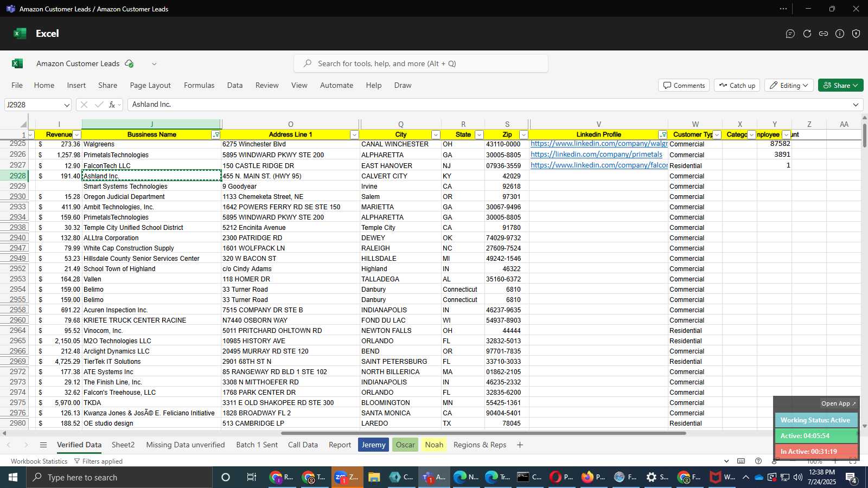Click the Windows taskbar search box
The image size is (868, 488).
(x=119, y=477)
